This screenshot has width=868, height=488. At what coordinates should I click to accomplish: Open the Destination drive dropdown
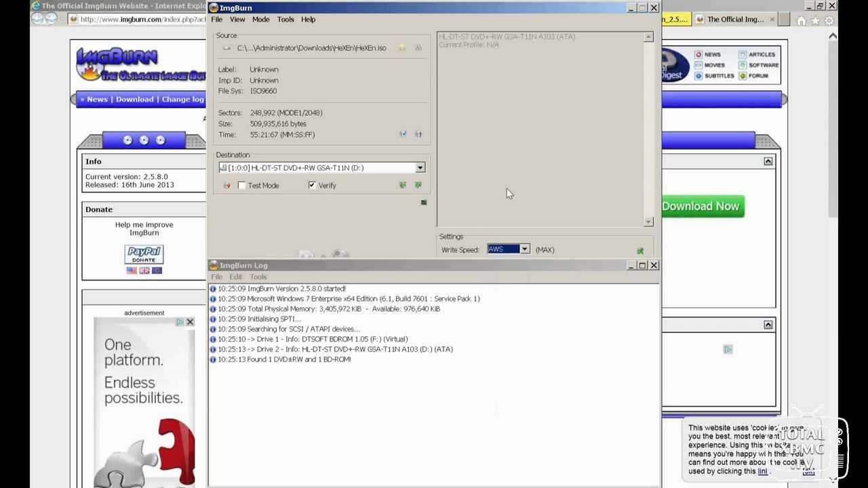[420, 168]
